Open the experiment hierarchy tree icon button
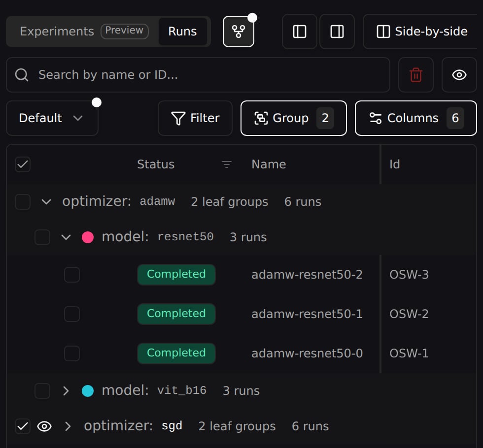This screenshot has width=483, height=448. coord(238,32)
